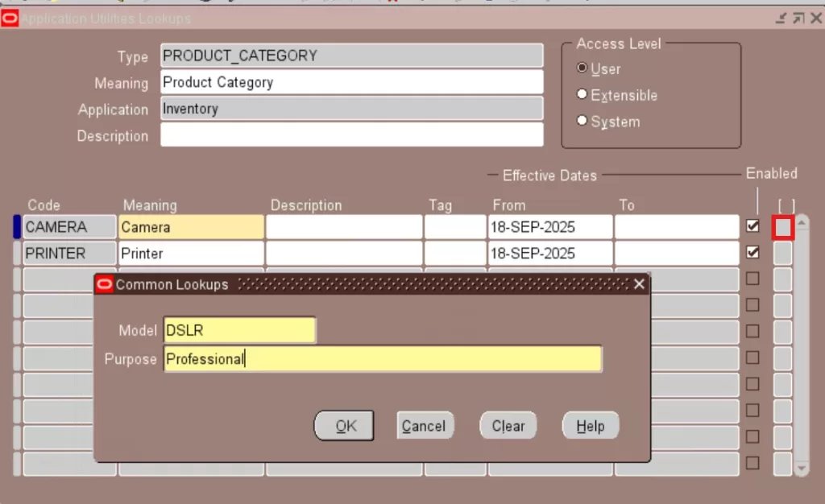
Task: Choose the System access level radio button
Action: coord(582,122)
